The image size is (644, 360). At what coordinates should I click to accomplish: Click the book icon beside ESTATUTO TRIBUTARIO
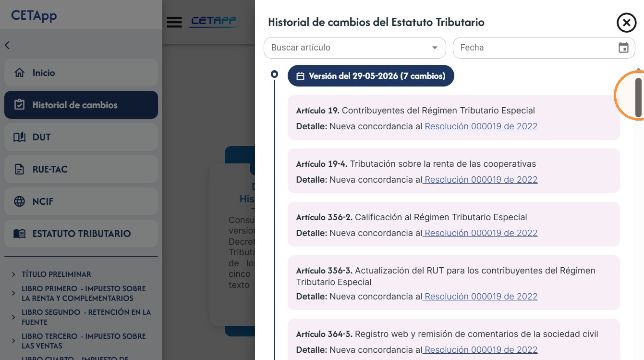[x=20, y=234]
